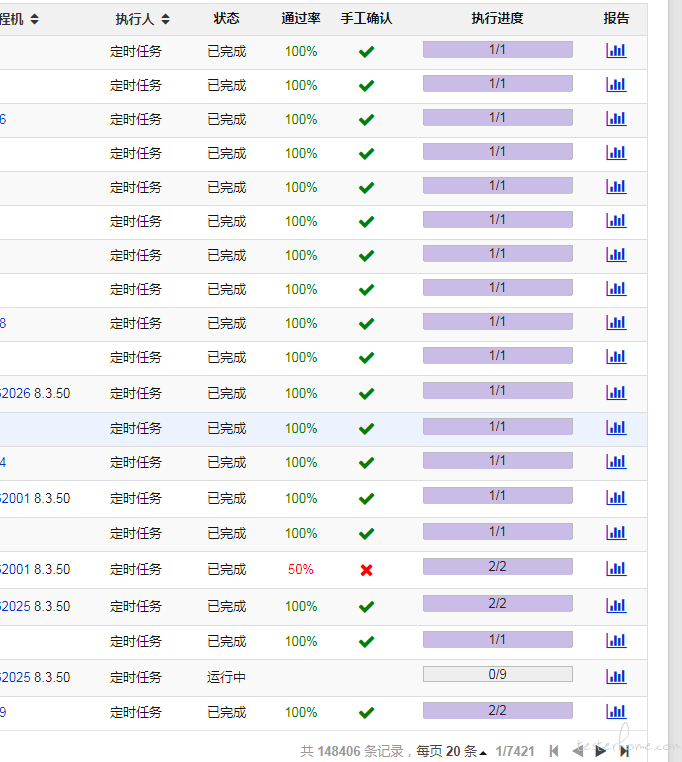Sort by the 执行人 column arrows

165,19
